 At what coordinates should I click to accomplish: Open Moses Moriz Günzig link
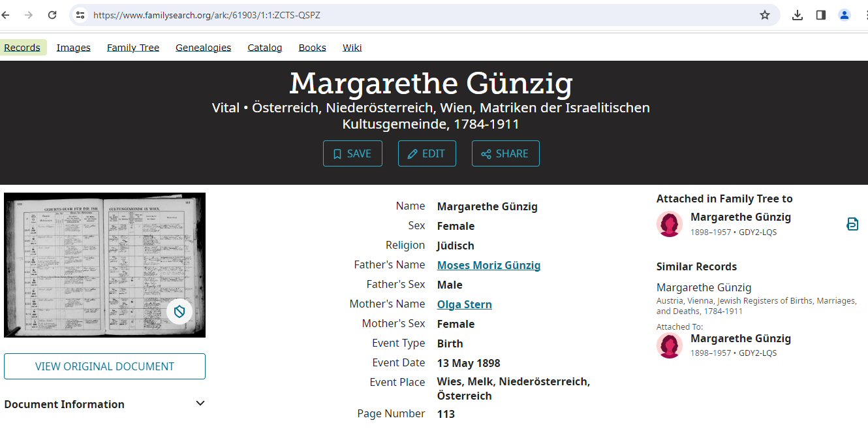click(x=489, y=265)
